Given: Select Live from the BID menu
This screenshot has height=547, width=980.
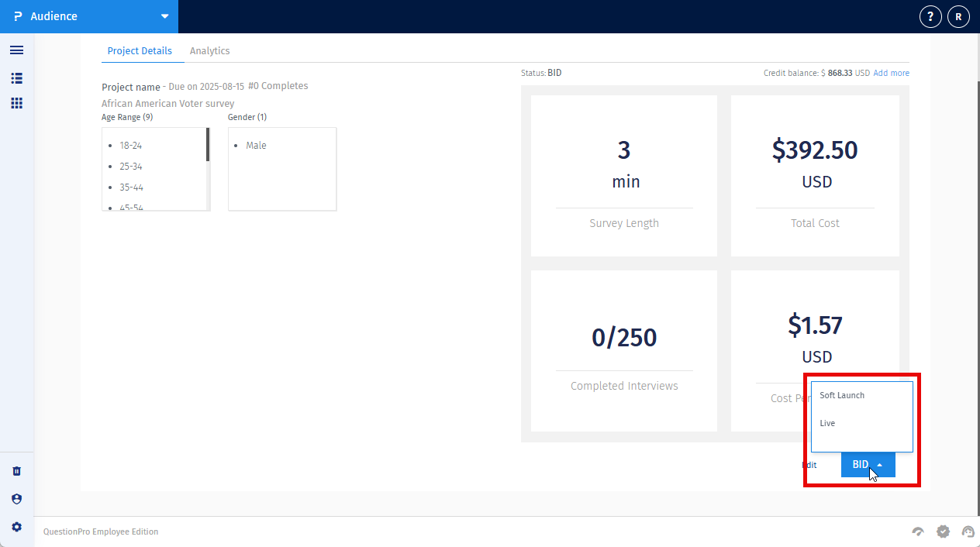Looking at the screenshot, I should [x=826, y=423].
